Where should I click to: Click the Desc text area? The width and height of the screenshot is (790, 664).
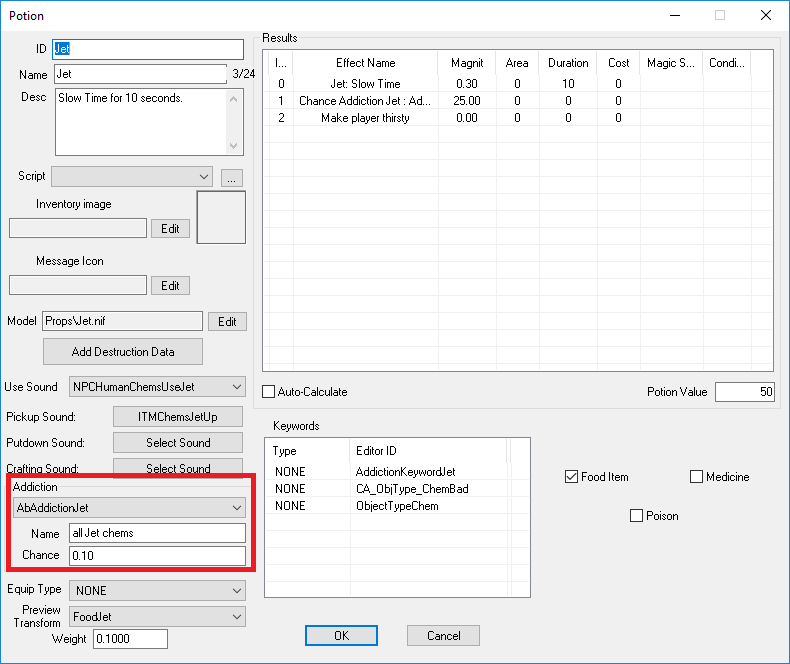click(141, 122)
